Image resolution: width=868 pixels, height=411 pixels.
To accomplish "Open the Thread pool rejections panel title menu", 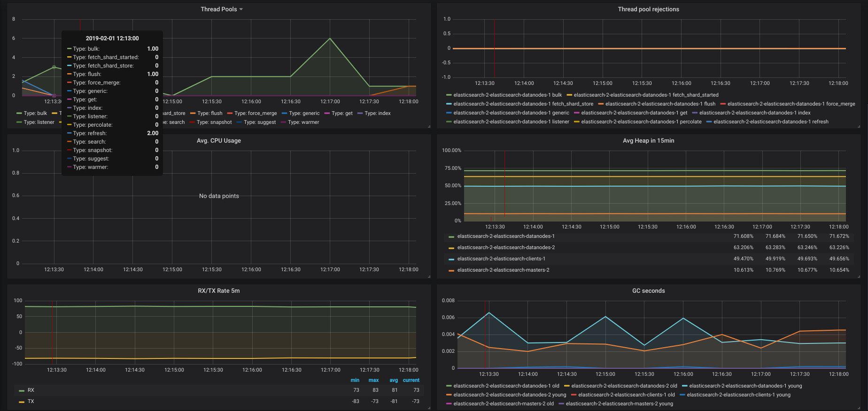I will click(x=648, y=9).
